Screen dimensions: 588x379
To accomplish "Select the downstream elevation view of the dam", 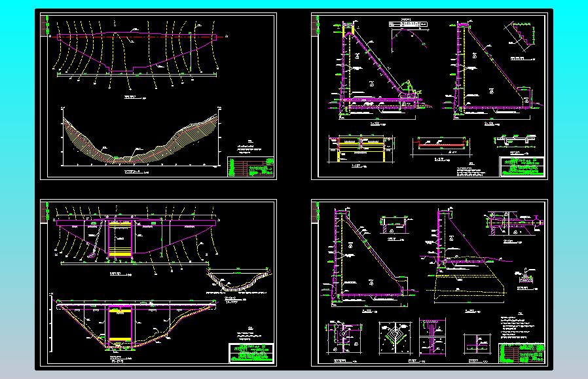I will 135,324.
